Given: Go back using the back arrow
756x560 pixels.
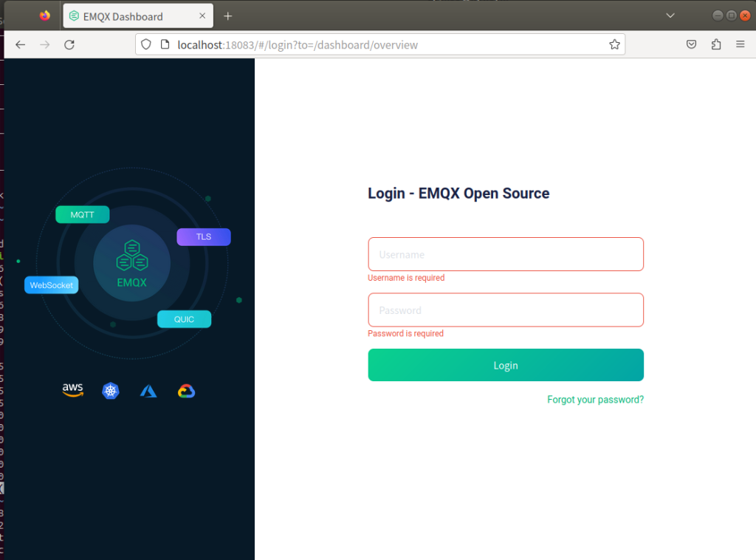Looking at the screenshot, I should 20,44.
